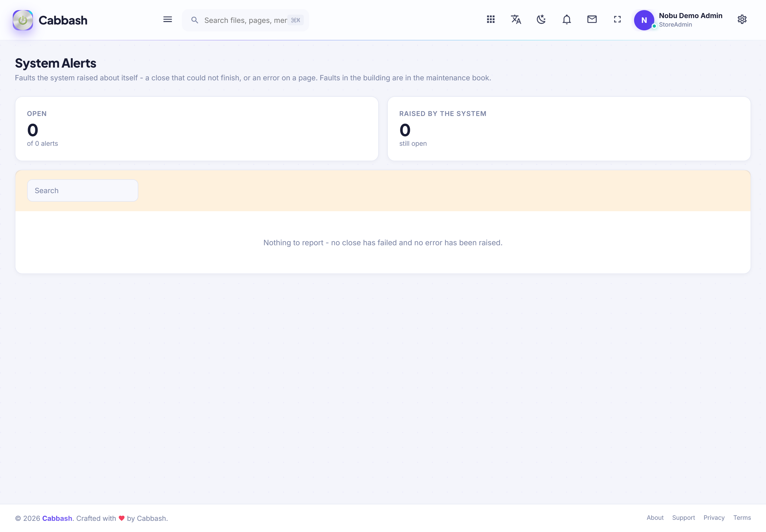Screen dimensions: 766x532
Task: Click the Cabbash power logo icon
Action: (x=23, y=20)
